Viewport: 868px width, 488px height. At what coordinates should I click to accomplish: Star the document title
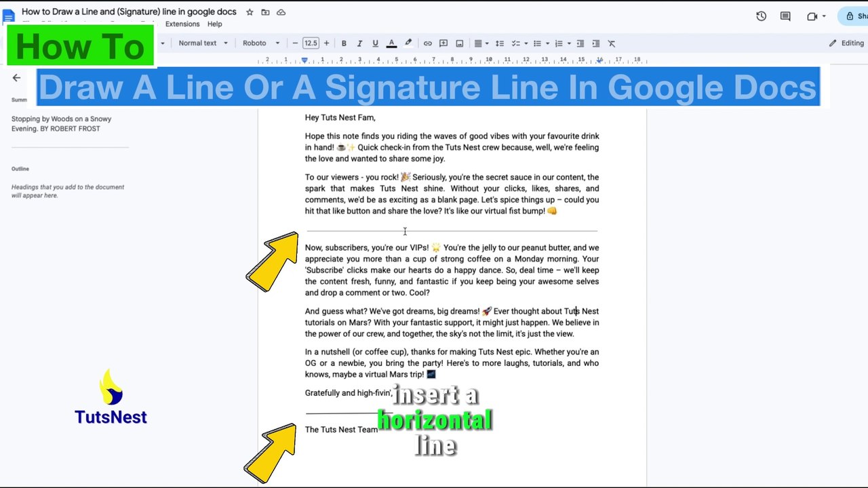coord(250,12)
